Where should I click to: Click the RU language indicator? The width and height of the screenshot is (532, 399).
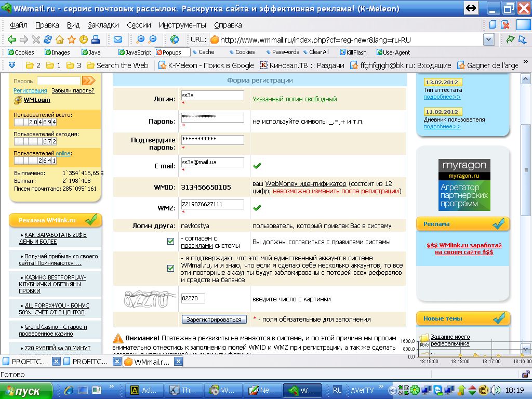337,390
